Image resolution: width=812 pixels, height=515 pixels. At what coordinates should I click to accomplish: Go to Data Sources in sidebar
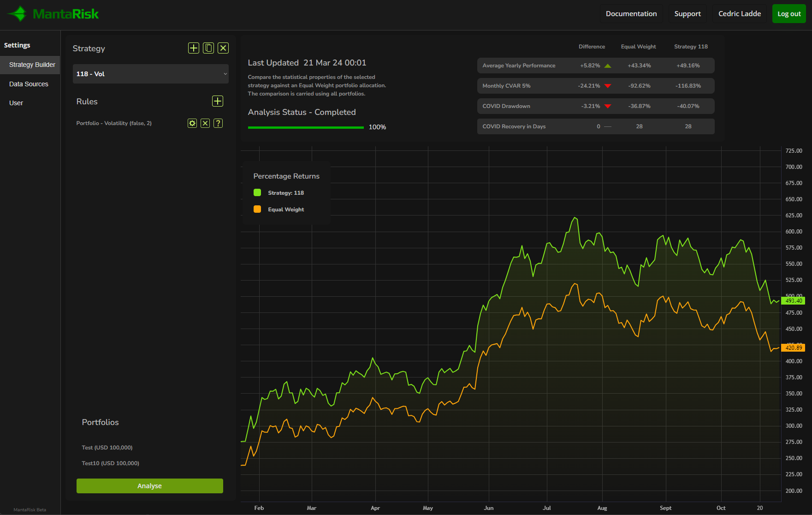pyautogui.click(x=29, y=84)
